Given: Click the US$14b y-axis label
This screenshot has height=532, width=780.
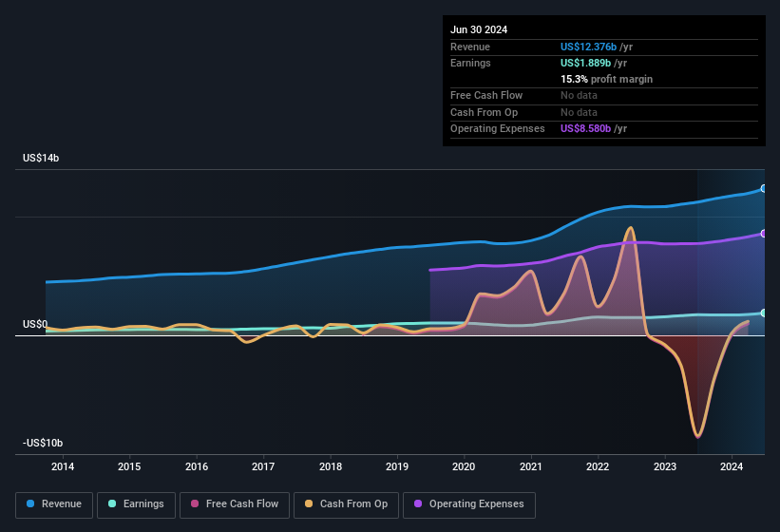Looking at the screenshot, I should point(41,158).
